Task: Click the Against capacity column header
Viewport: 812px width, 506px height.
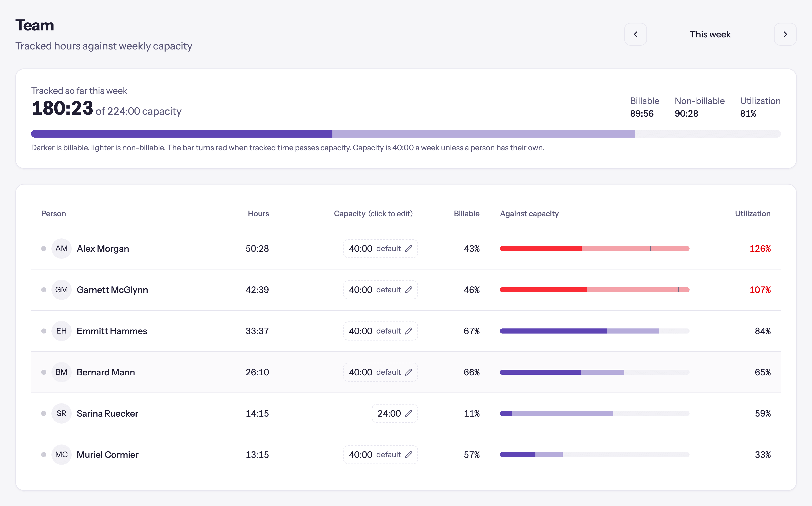Action: pos(529,213)
